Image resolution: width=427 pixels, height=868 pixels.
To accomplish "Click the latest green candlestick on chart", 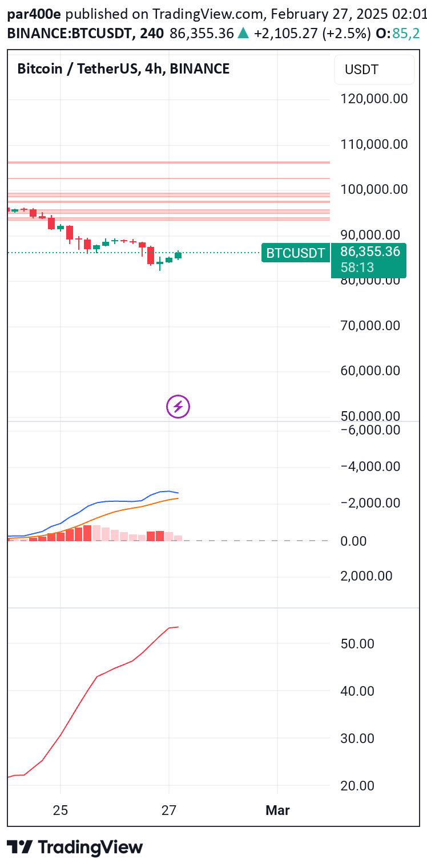I will (178, 255).
